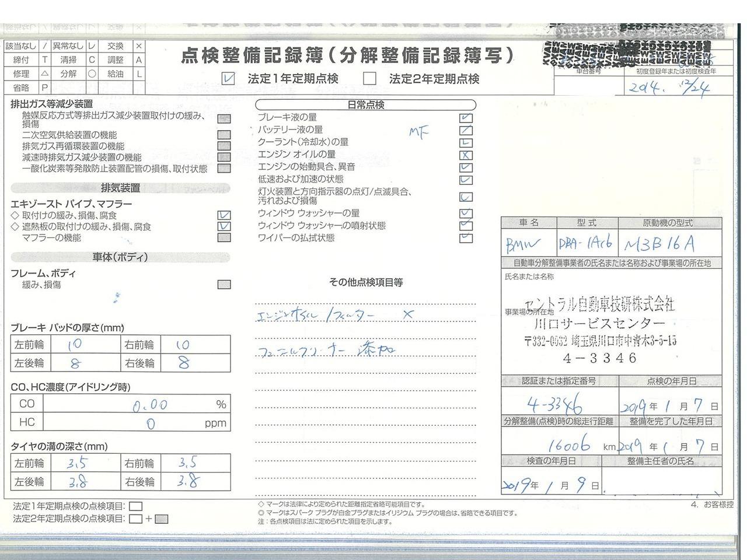Toggle the クーラント(冷却水)の量 checkbox

pyautogui.click(x=466, y=142)
